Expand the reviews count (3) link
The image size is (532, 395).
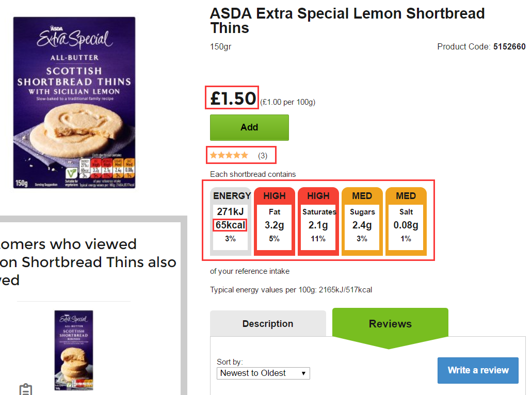(262, 155)
